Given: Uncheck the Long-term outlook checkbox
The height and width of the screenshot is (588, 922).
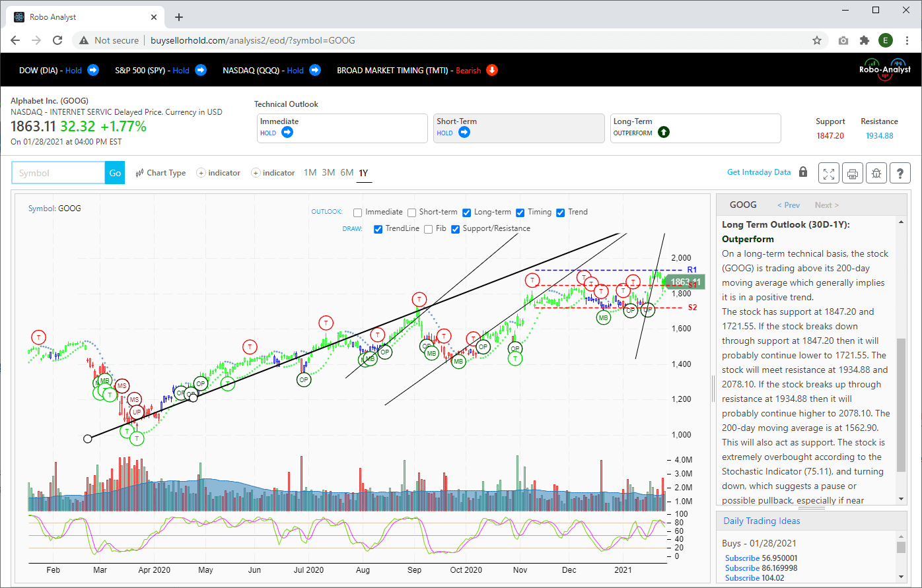Looking at the screenshot, I should coord(467,212).
